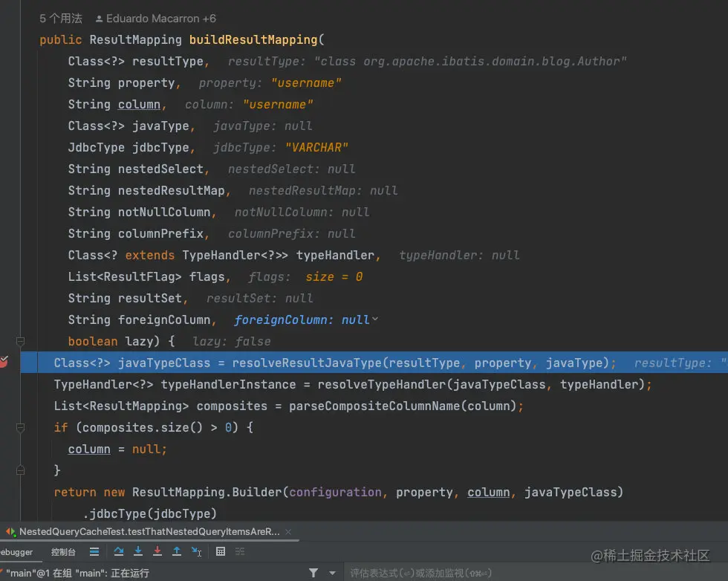This screenshot has width=728, height=581.
Task: Collapse the method signature fold marker at boolean lazy
Action: click(20, 341)
